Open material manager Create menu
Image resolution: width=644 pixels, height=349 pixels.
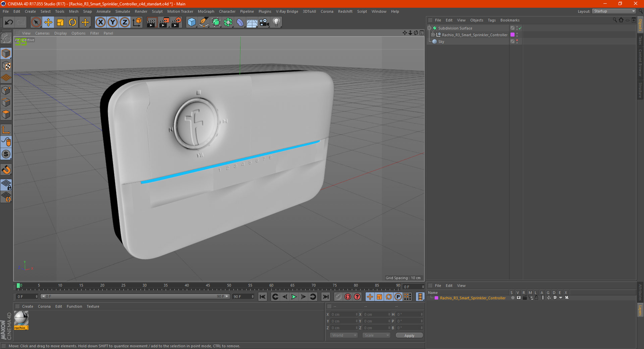coord(28,306)
